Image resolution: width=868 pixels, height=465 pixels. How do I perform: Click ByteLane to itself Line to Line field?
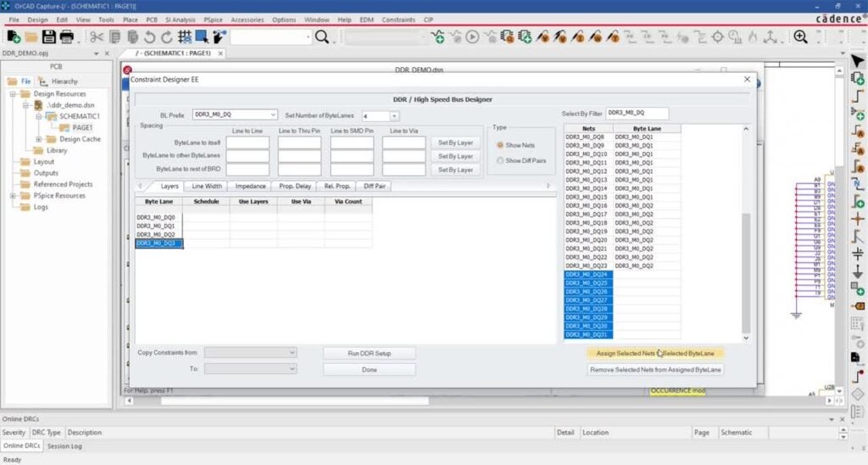pyautogui.click(x=248, y=143)
